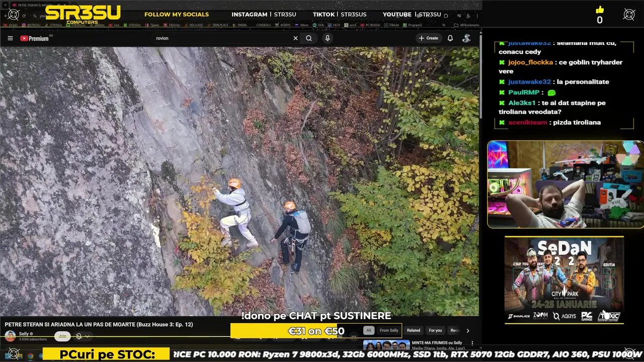Viewport: 644px width, 362px height.
Task: Click chat username 'Ale3ks1'
Action: point(522,103)
